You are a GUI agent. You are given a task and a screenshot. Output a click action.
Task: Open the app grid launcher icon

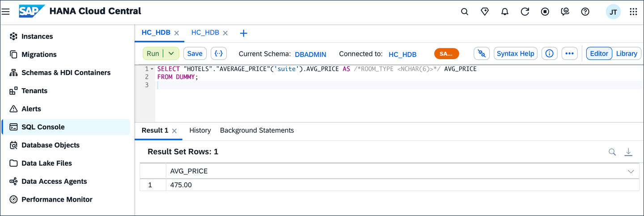coord(633,12)
